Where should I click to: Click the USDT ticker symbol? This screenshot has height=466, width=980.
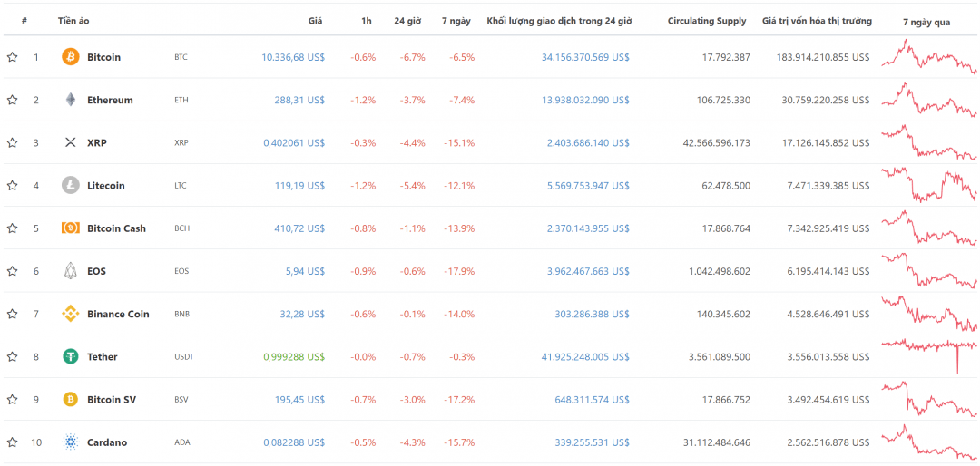183,356
